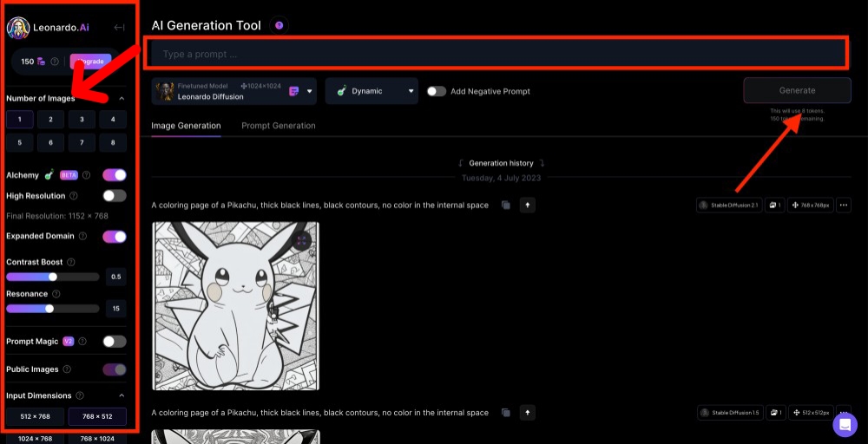This screenshot has height=444, width=868.
Task: Switch to the Prompt Generation tab
Action: [x=279, y=126]
